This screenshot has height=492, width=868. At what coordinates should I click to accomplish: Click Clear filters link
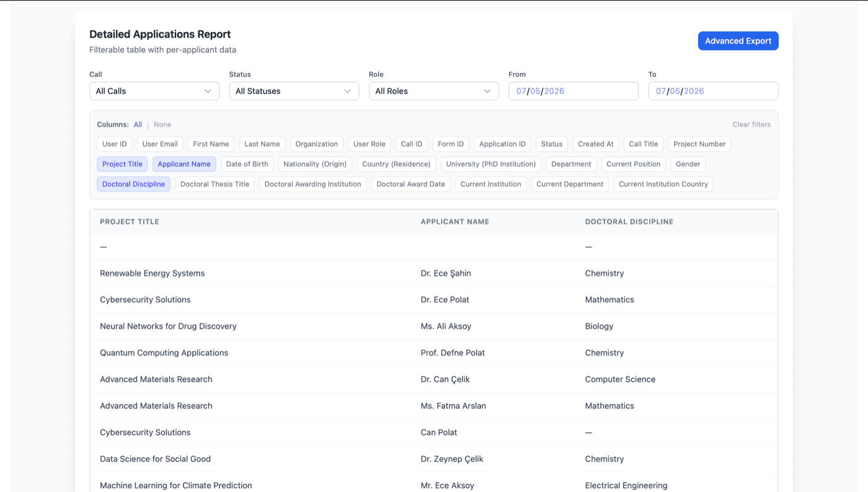coord(751,125)
